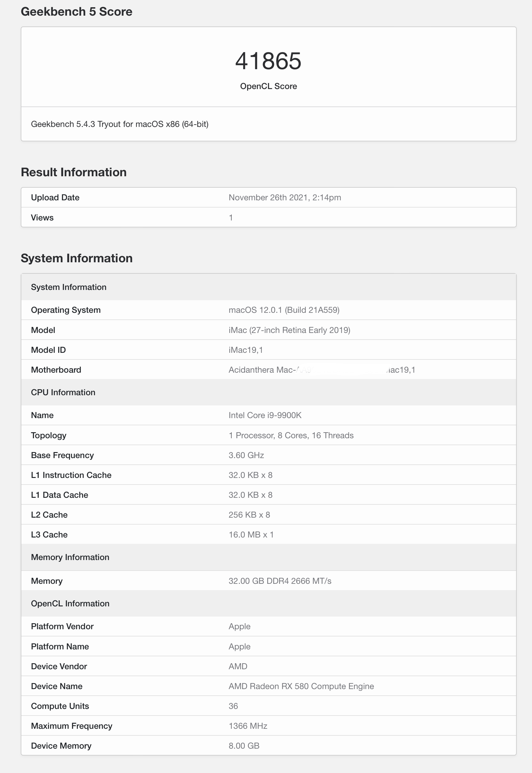Click the iMac19,1 Model ID value
Image resolution: width=532 pixels, height=773 pixels.
245,350
